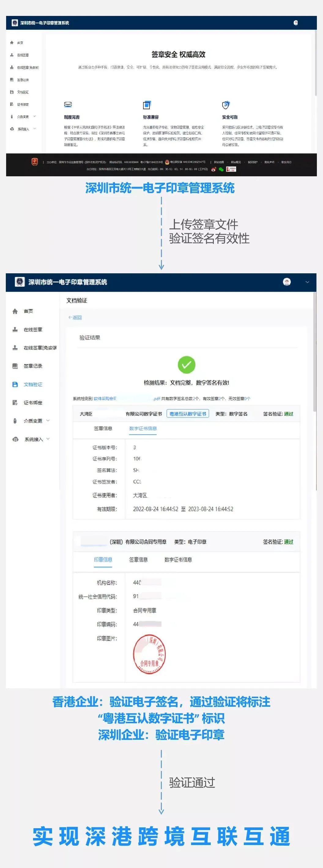Click the WeChat icon in the footer

click(x=221, y=169)
